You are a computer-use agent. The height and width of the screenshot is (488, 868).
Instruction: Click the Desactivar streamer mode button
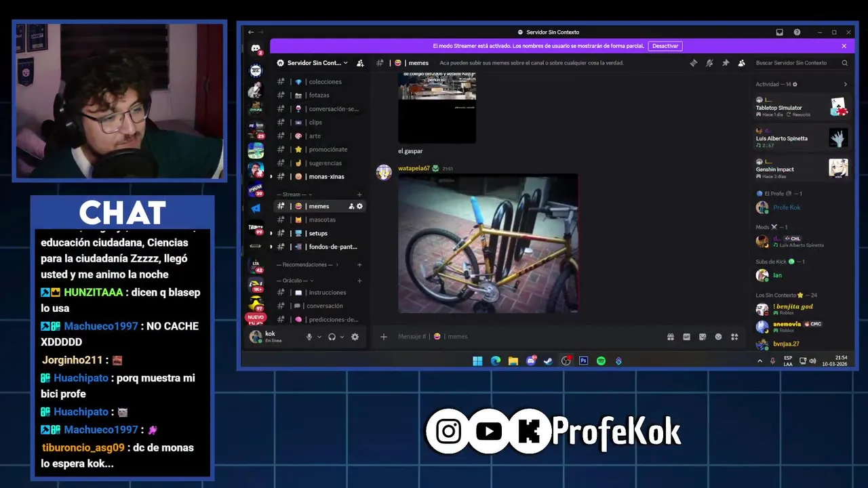[665, 46]
